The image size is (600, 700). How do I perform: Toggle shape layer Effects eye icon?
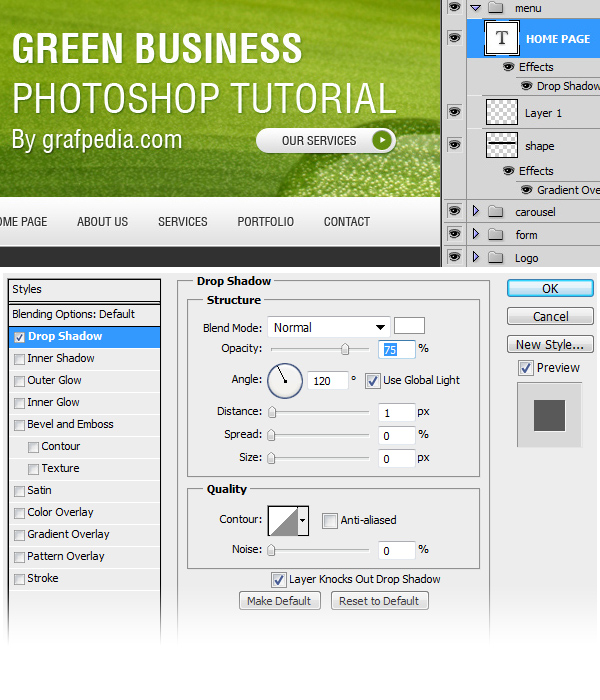coord(508,171)
